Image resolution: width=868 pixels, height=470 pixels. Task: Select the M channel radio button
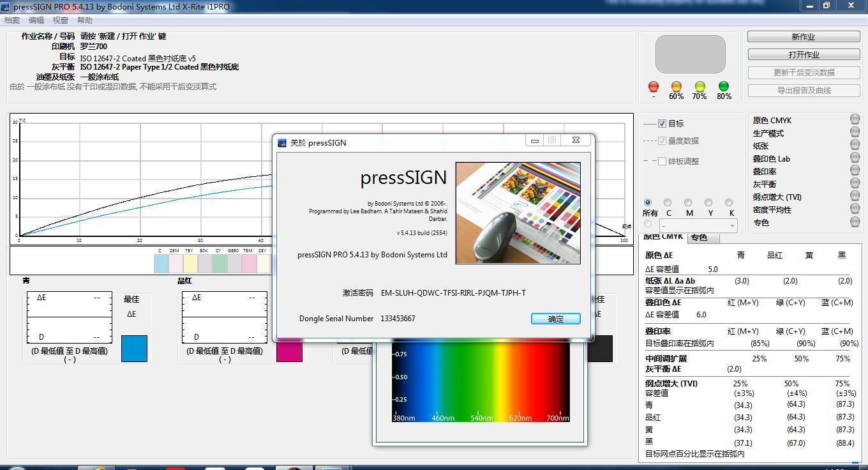pos(688,202)
